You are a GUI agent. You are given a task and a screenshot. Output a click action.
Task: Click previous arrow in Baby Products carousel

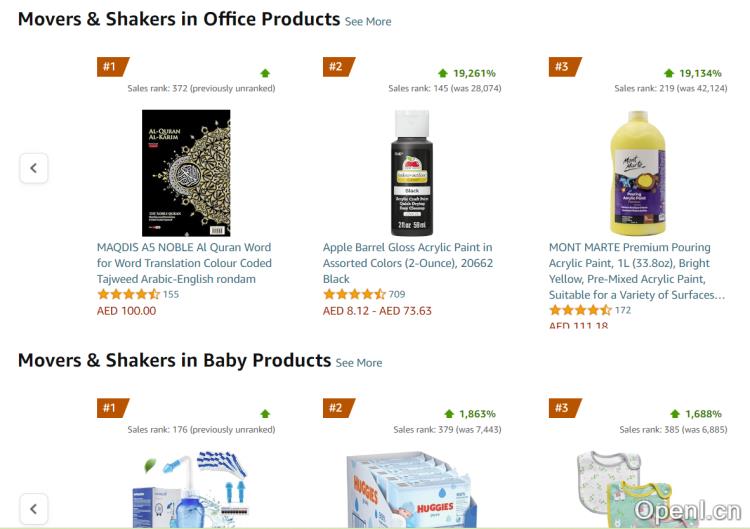click(33, 508)
